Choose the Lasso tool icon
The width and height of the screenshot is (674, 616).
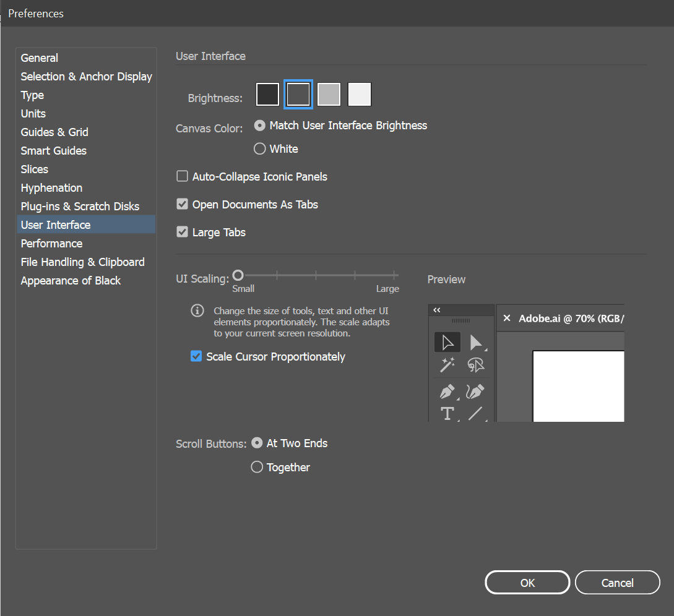point(475,366)
